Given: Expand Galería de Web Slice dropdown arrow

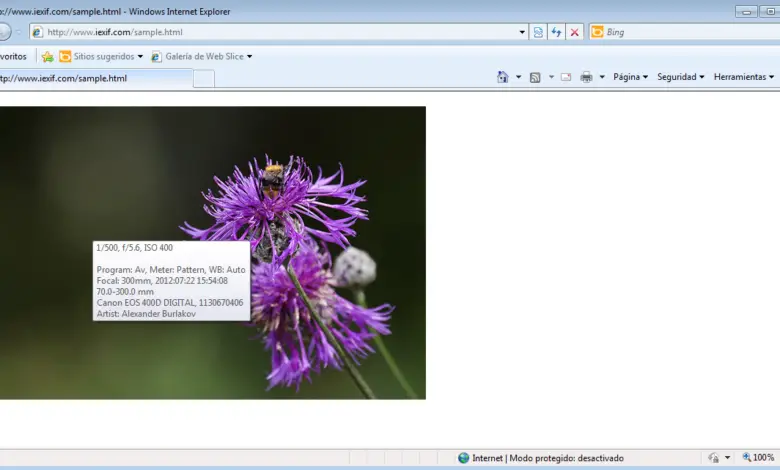Looking at the screenshot, I should (250, 57).
